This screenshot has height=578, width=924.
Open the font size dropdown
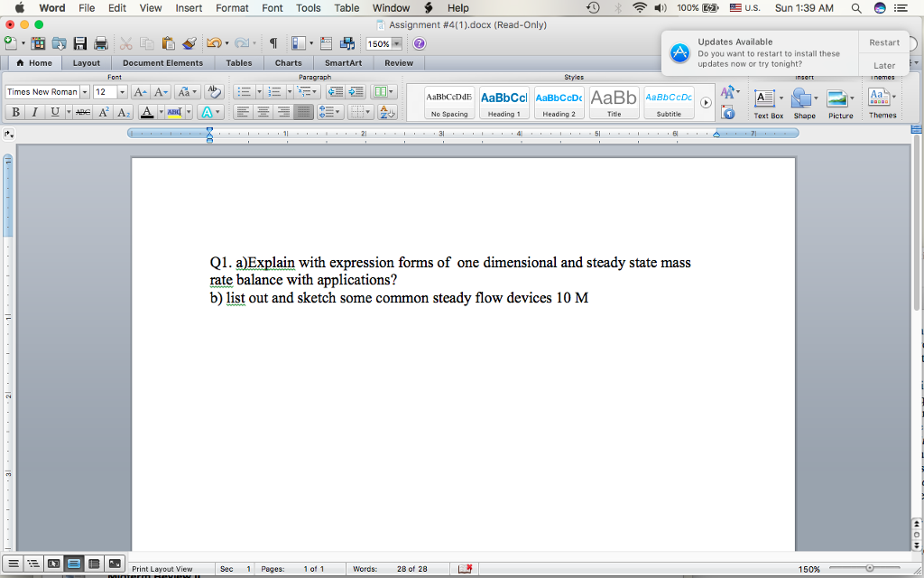(x=123, y=92)
